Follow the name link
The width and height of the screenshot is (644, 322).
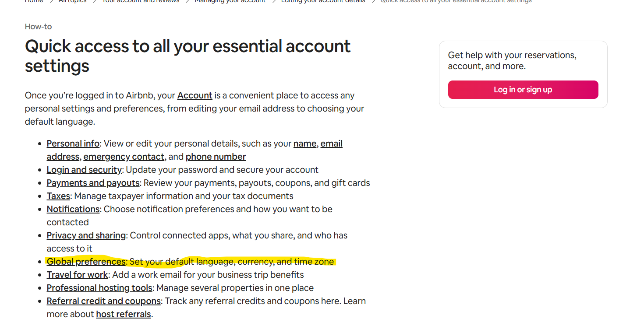[x=305, y=143]
